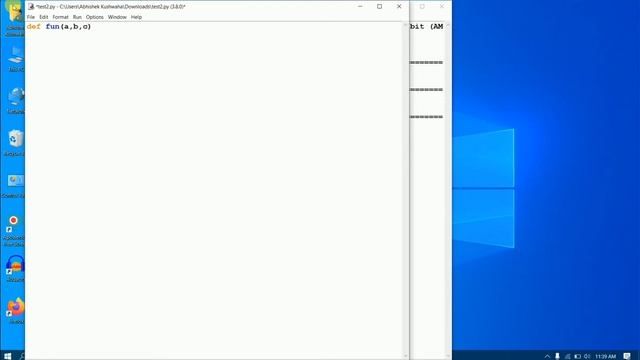Maximize the test2.py editor window
The width and height of the screenshot is (640, 360).
point(380,7)
